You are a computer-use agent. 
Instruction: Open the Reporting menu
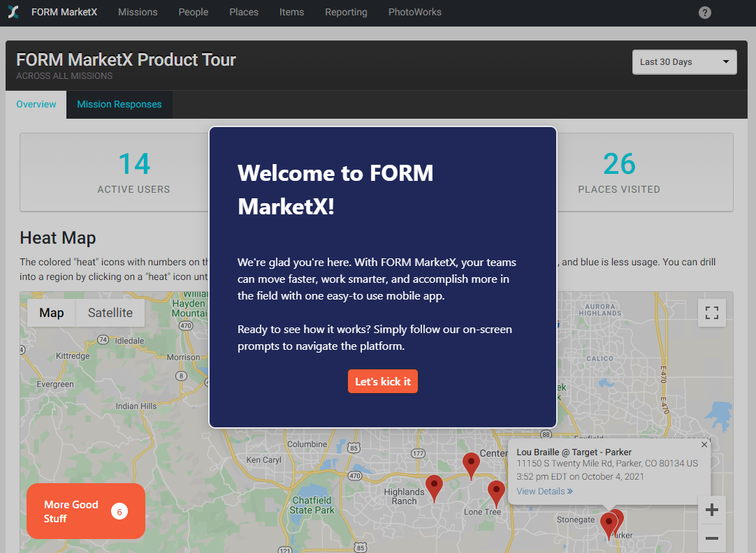[346, 12]
